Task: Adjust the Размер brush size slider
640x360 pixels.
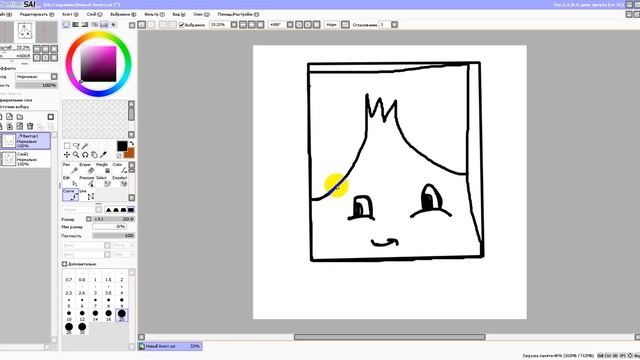Action: coord(114,219)
